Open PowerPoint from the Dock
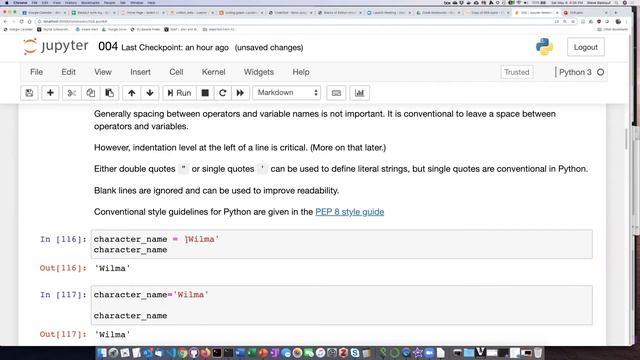Viewport: 640px width, 360px height. click(x=263, y=353)
